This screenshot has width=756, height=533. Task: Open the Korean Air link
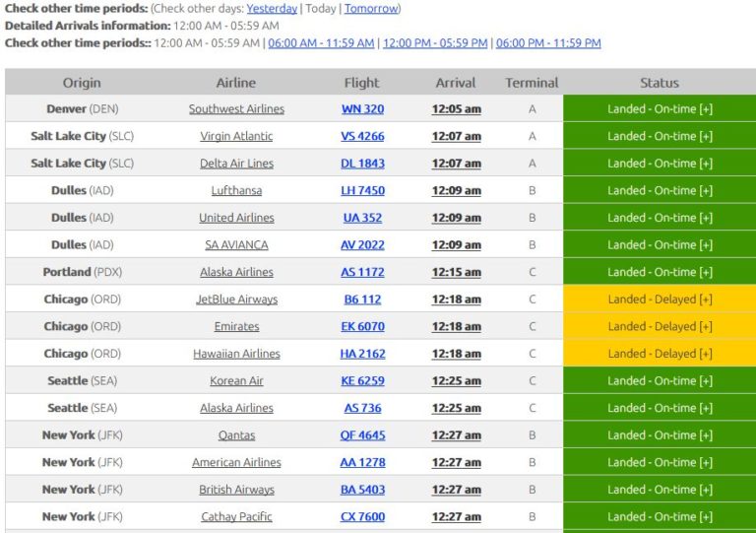click(236, 380)
